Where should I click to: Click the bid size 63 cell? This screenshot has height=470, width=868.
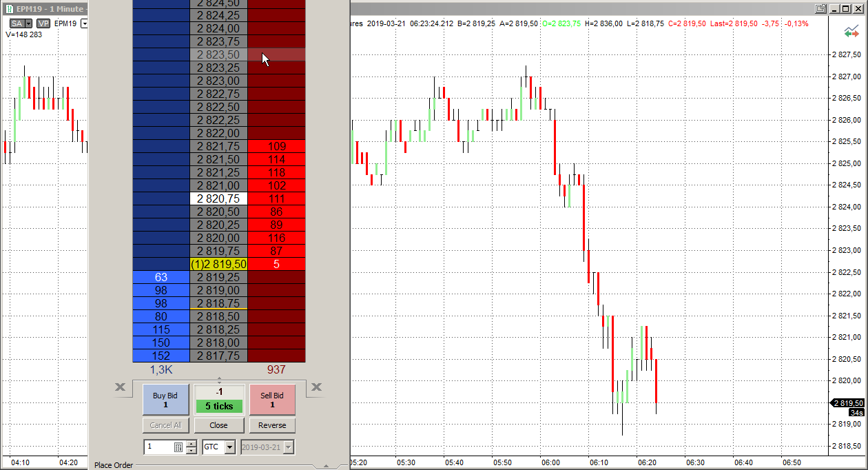161,277
